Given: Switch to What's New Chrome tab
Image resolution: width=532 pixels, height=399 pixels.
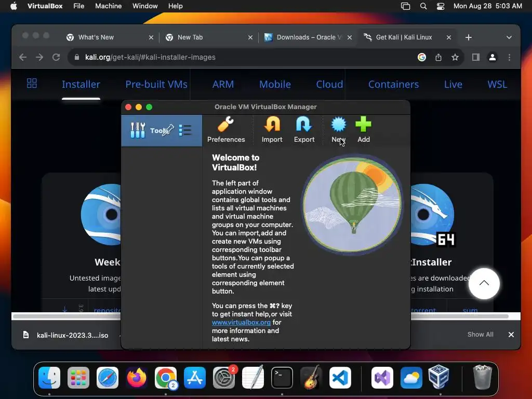Looking at the screenshot, I should (96, 37).
